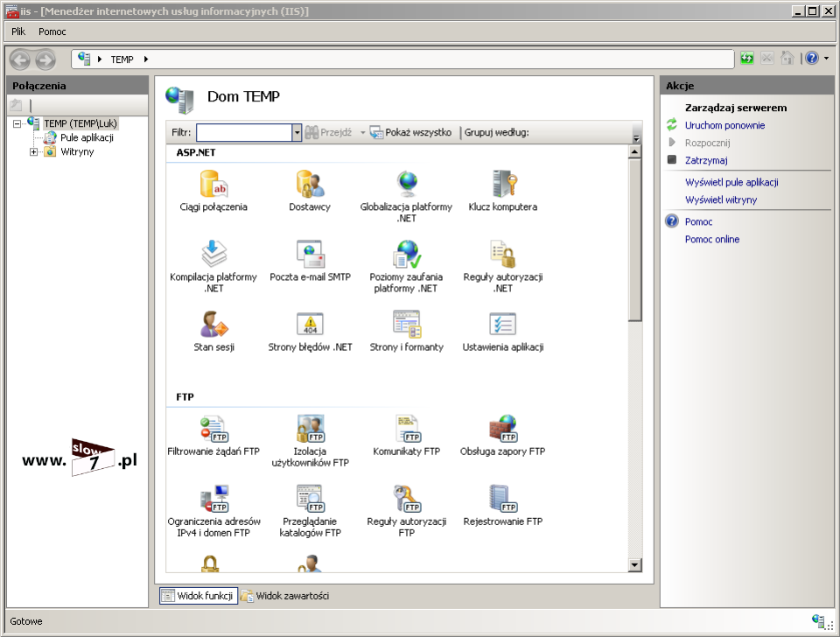The height and width of the screenshot is (637, 840).
Task: Switch to Widok zawartości tab
Action: click(x=285, y=596)
